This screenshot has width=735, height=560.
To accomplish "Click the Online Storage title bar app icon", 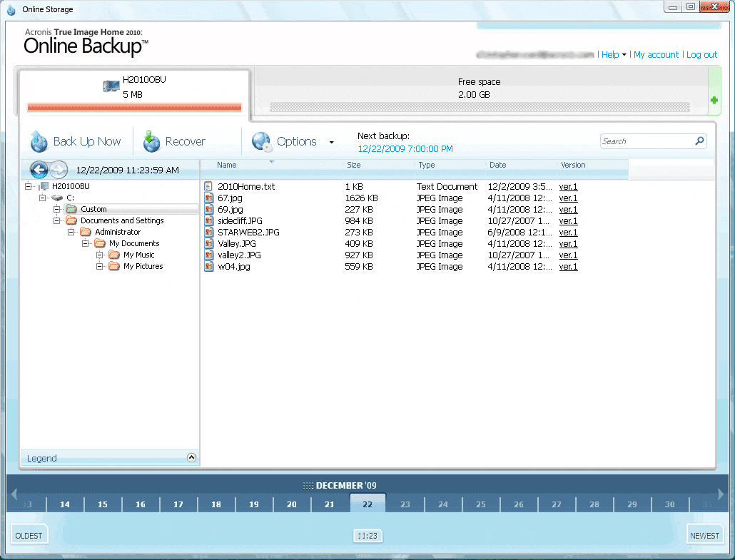I will (x=11, y=9).
